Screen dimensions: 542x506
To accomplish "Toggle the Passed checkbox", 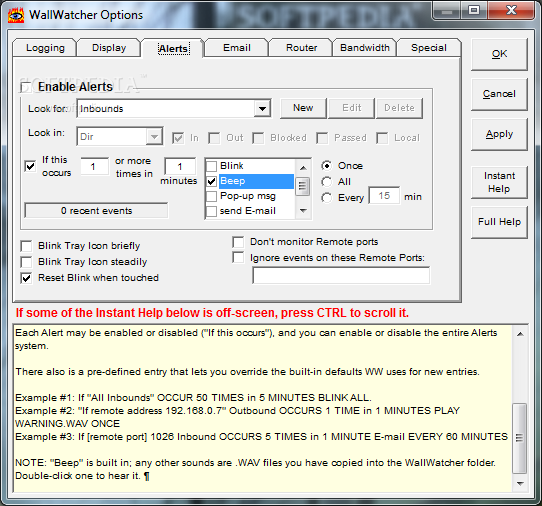I will (x=322, y=138).
